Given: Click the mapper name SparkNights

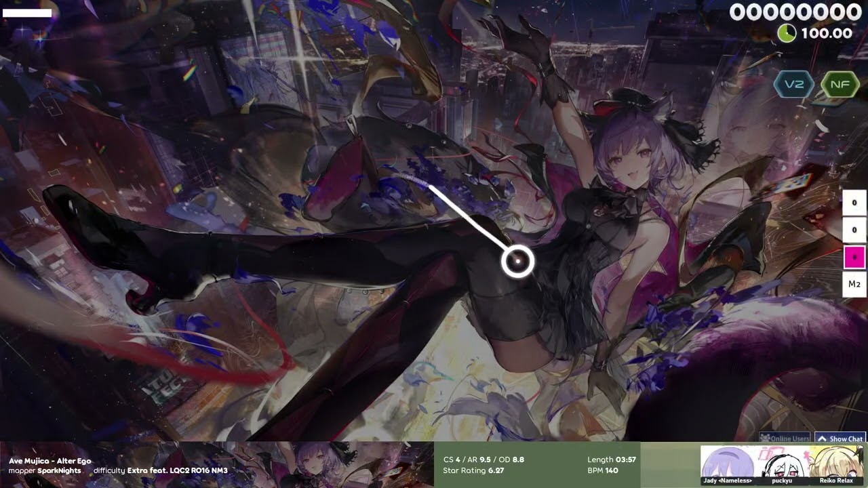Looking at the screenshot, I should coord(59,470).
